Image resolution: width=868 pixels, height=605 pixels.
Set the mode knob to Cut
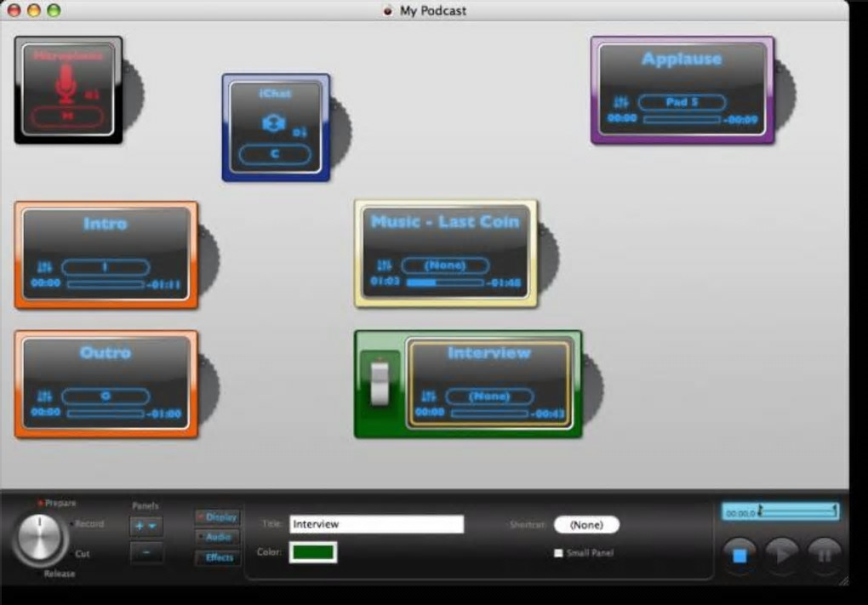82,554
